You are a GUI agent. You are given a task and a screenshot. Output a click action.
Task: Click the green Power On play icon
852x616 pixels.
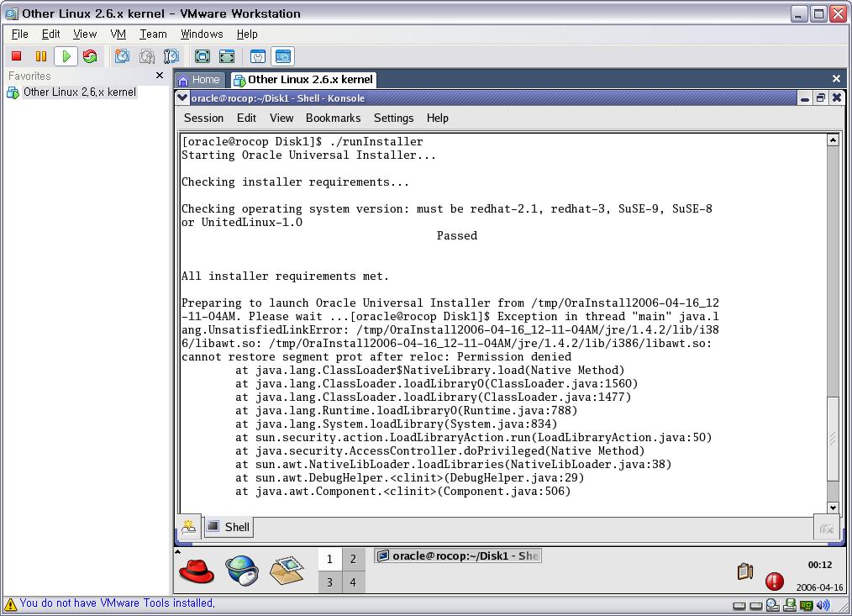(x=66, y=56)
